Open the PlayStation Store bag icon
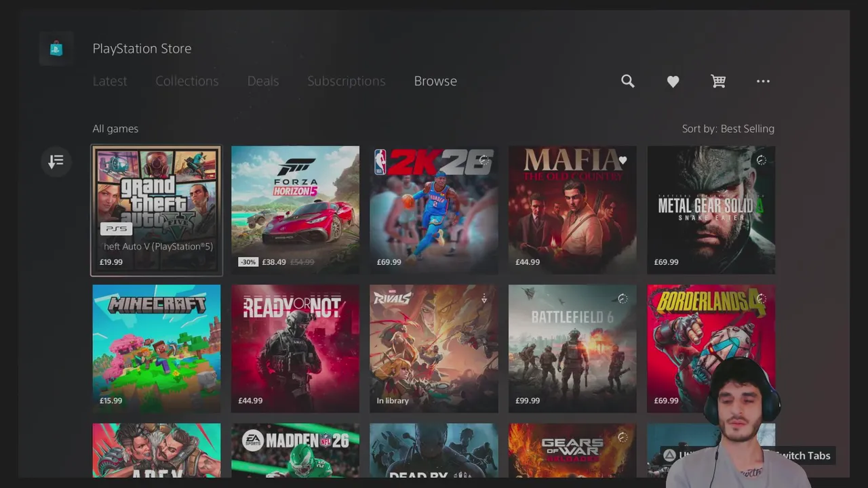The image size is (868, 488). point(56,49)
